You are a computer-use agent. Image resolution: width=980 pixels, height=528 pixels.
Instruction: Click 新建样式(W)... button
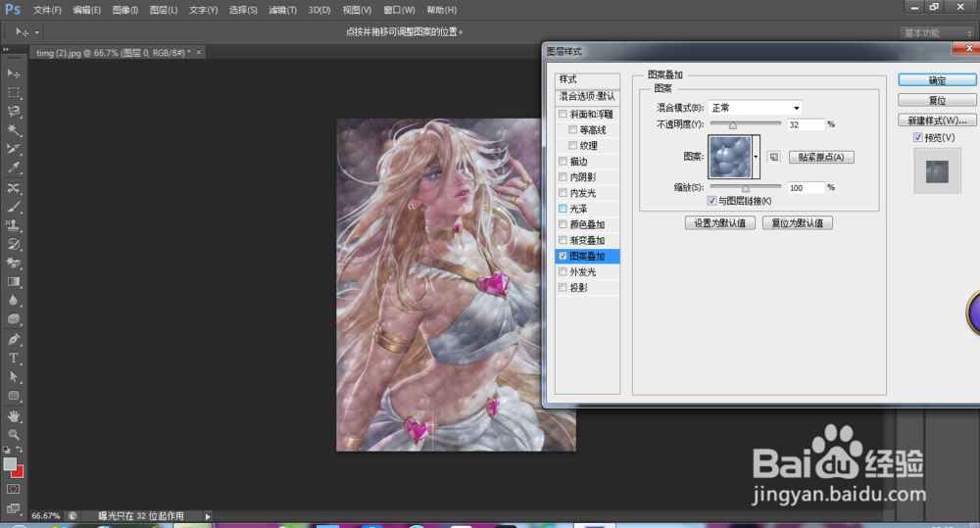(x=937, y=120)
